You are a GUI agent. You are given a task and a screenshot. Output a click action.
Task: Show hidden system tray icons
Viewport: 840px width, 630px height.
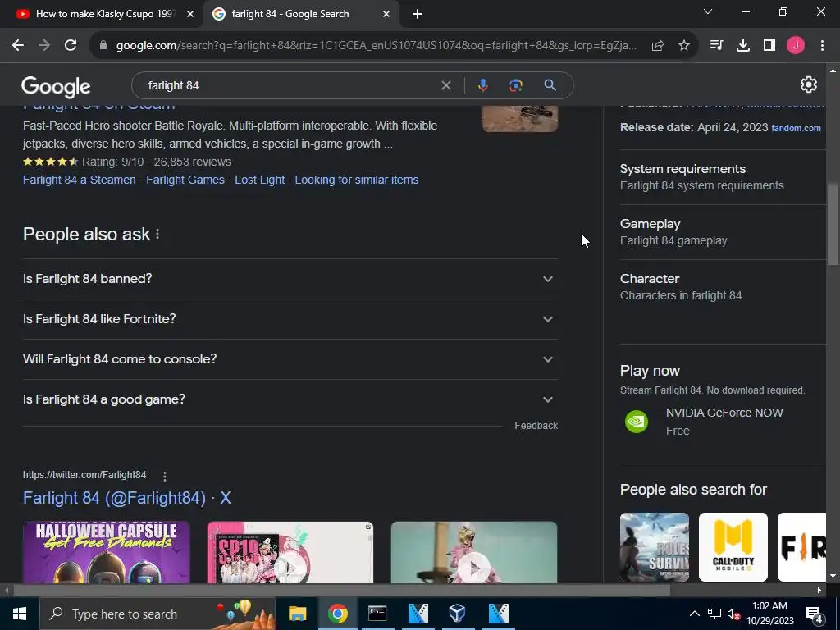(694, 614)
